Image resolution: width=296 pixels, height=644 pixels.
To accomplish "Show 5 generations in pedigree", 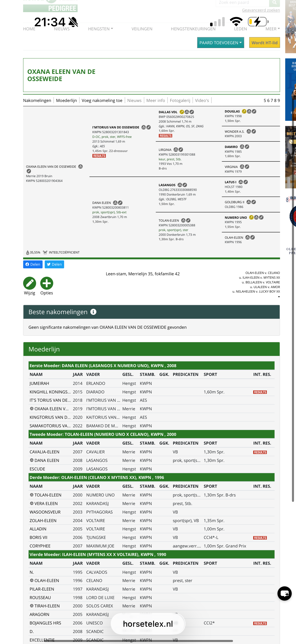I will tap(265, 101).
